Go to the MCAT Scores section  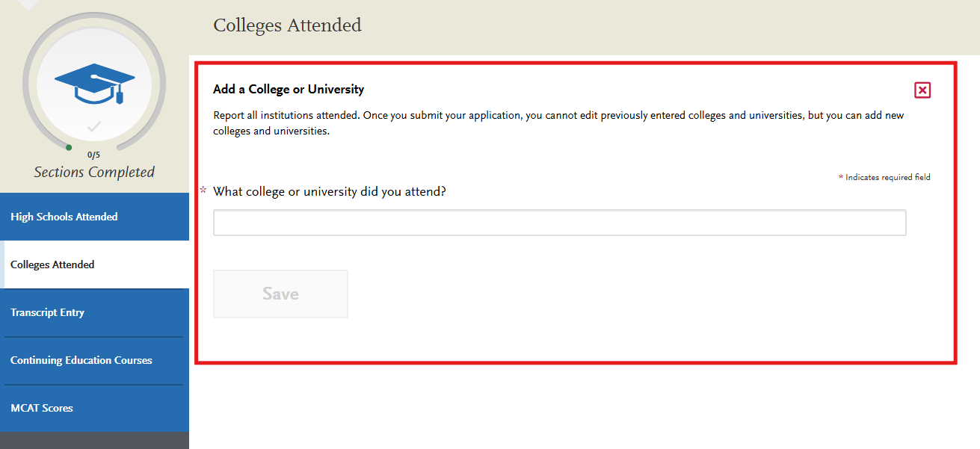[41, 408]
